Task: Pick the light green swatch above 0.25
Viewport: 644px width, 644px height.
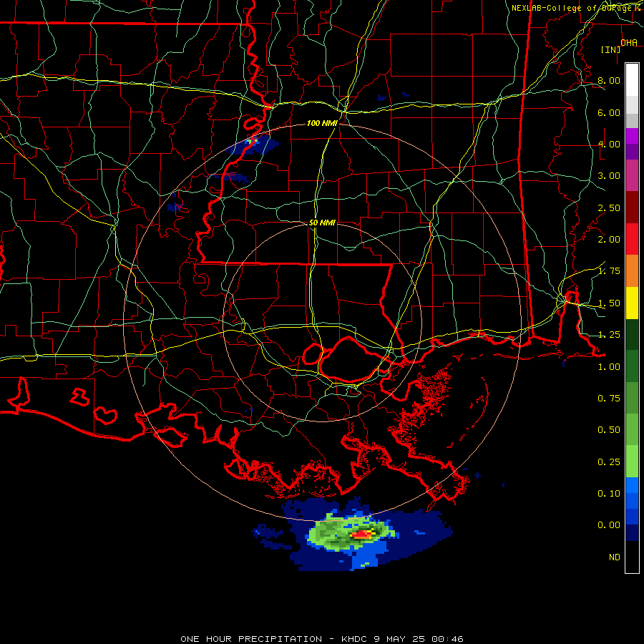Action: 632,462
